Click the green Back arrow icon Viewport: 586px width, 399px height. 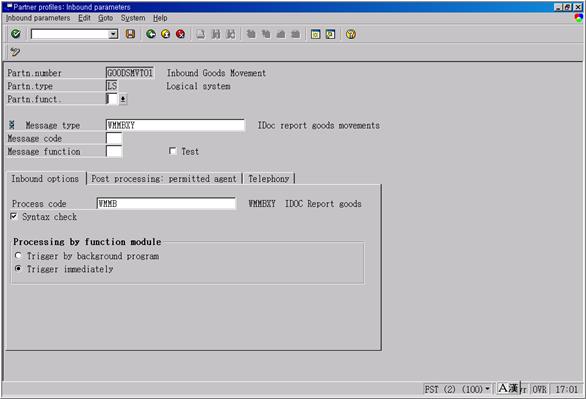pos(151,34)
